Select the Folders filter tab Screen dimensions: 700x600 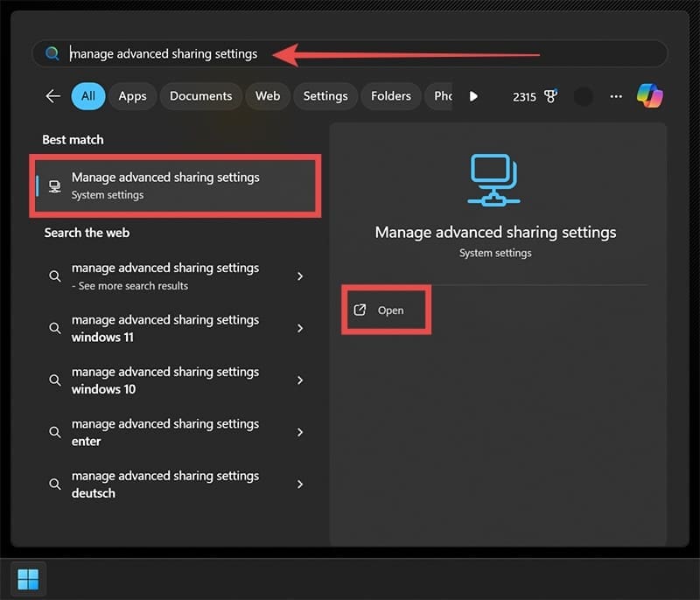pyautogui.click(x=392, y=96)
